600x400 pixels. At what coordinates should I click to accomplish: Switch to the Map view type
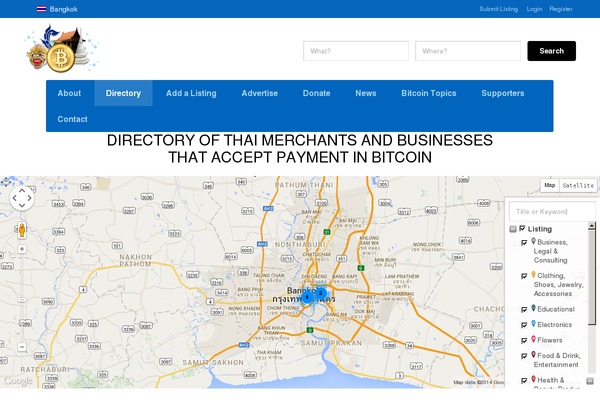click(549, 185)
